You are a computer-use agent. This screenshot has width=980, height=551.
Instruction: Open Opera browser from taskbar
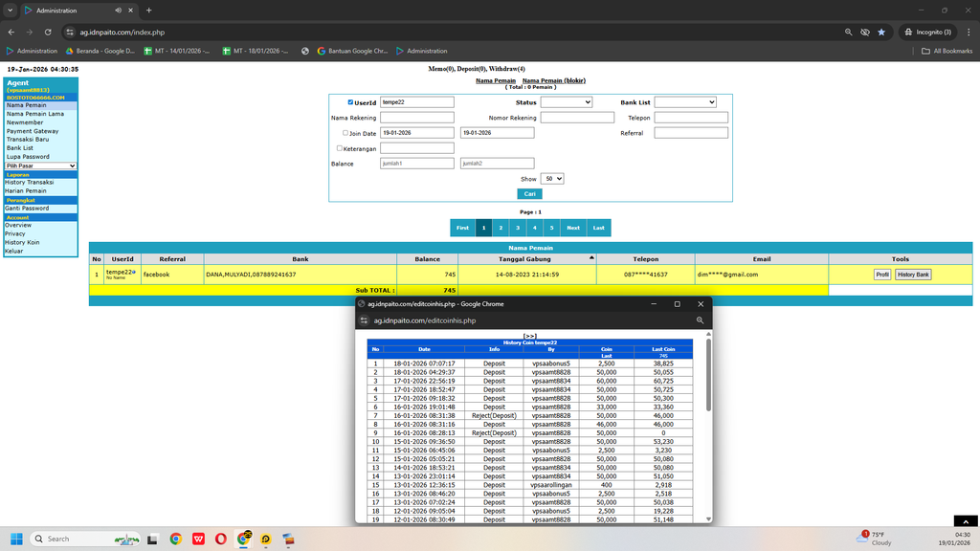(221, 539)
